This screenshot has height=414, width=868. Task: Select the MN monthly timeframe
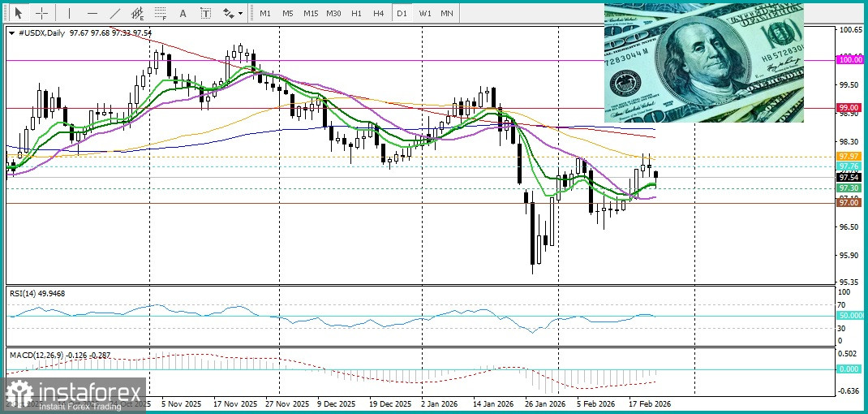tap(447, 13)
